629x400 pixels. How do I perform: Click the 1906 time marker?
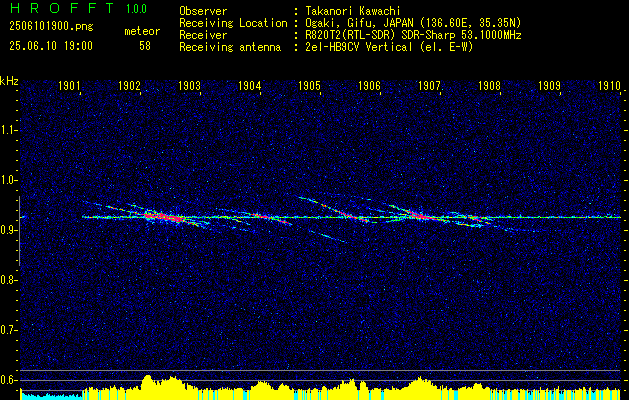tap(369, 85)
